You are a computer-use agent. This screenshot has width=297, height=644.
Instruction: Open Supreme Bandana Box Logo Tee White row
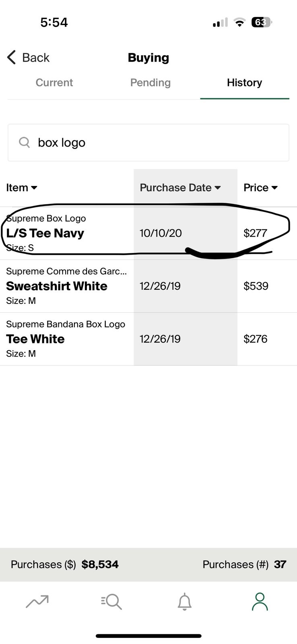point(148,339)
